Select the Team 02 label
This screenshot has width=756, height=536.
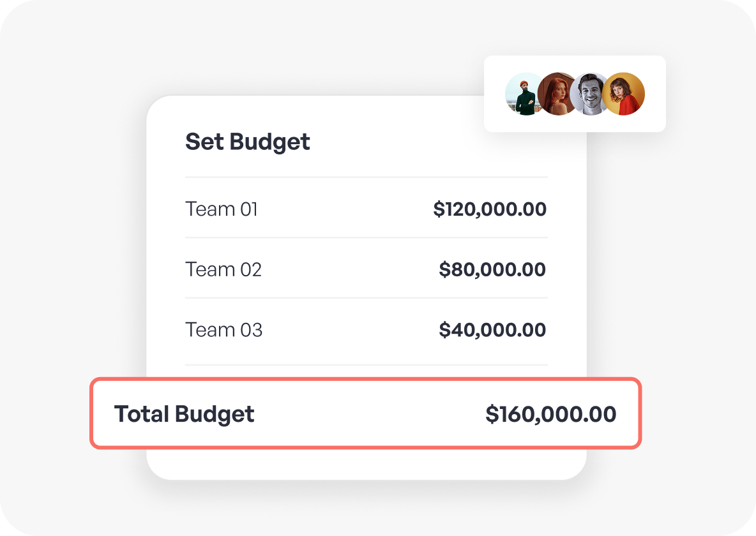[x=223, y=269]
